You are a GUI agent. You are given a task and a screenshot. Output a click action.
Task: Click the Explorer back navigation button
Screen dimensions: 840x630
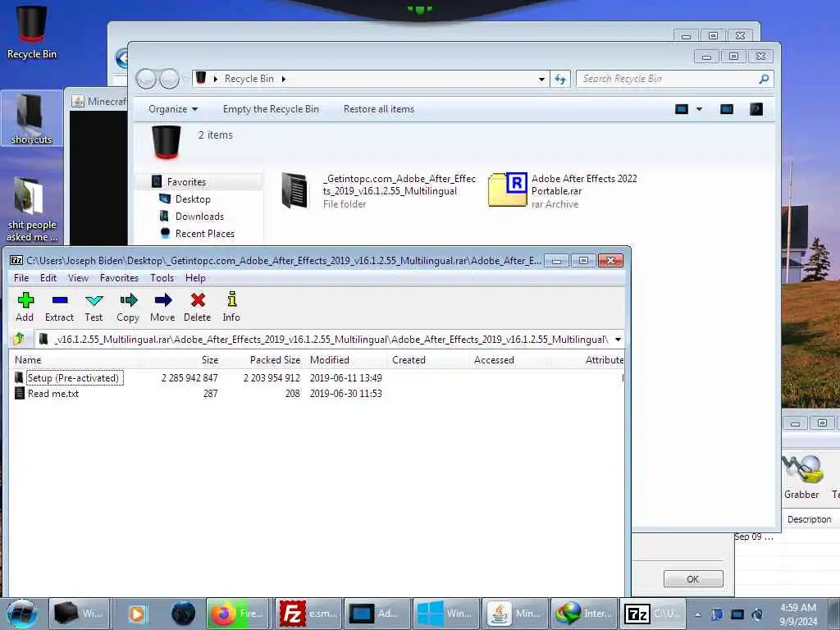146,80
